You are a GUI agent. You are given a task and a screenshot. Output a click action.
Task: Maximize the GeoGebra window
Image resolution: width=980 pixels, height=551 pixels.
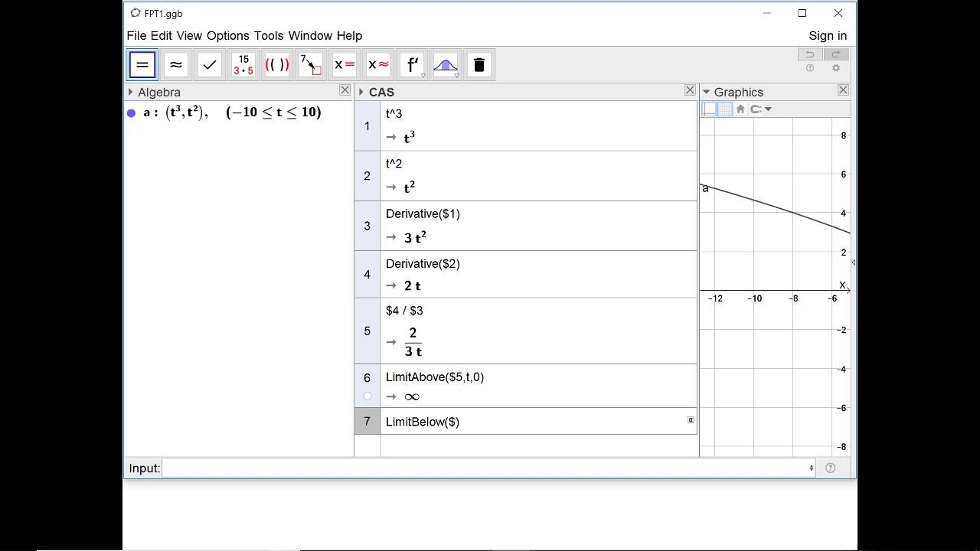point(802,13)
